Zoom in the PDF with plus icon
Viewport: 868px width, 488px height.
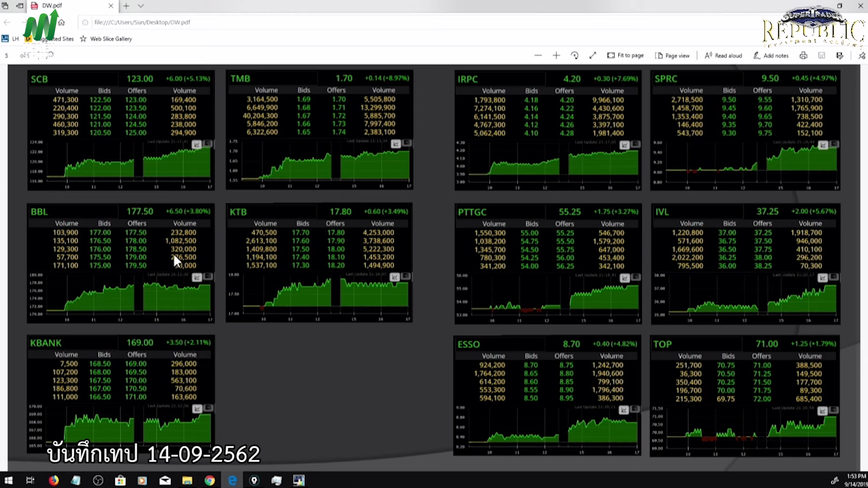point(556,56)
